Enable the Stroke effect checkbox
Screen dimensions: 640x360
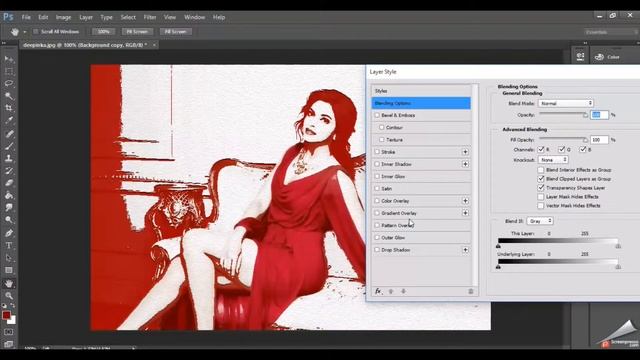(377, 152)
